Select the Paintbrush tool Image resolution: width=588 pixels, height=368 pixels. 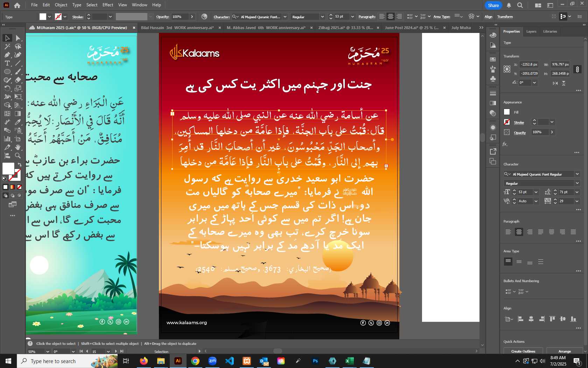[x=18, y=71]
